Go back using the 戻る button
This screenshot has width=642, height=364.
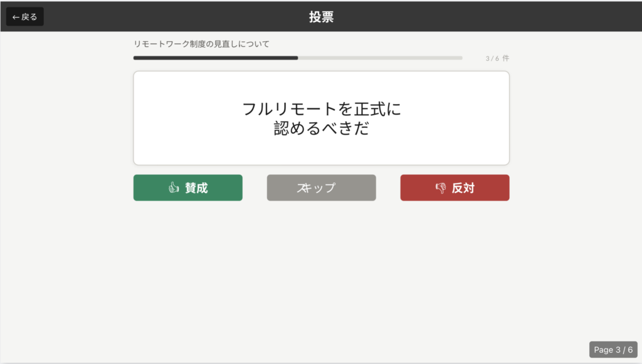coord(25,17)
